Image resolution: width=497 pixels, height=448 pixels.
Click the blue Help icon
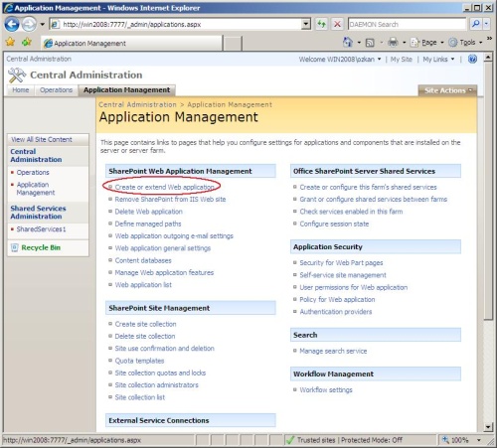tap(472, 59)
